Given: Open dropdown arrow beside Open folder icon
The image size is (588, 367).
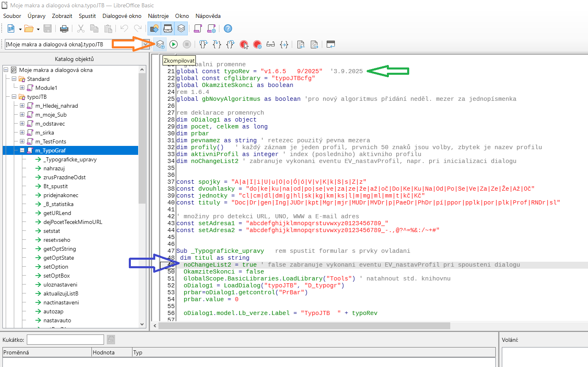Looking at the screenshot, I should tap(38, 29).
